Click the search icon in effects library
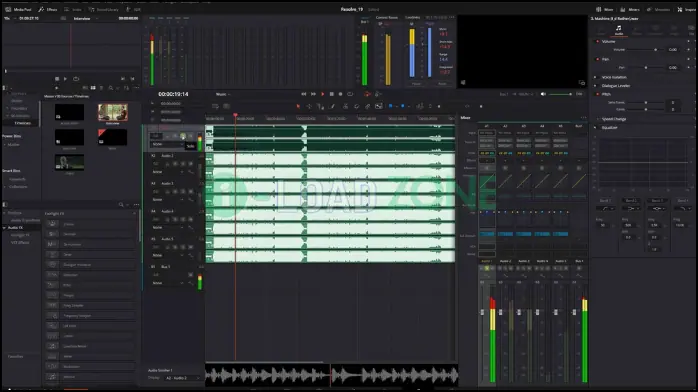This screenshot has width=698, height=392. [x=121, y=205]
